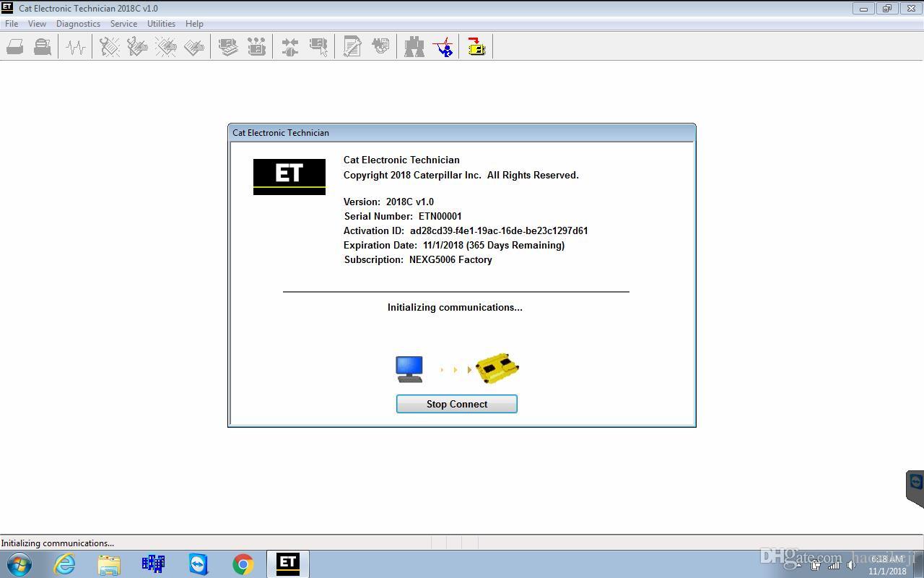Image resolution: width=924 pixels, height=578 pixels.
Task: Open the File menu
Action: pos(12,24)
